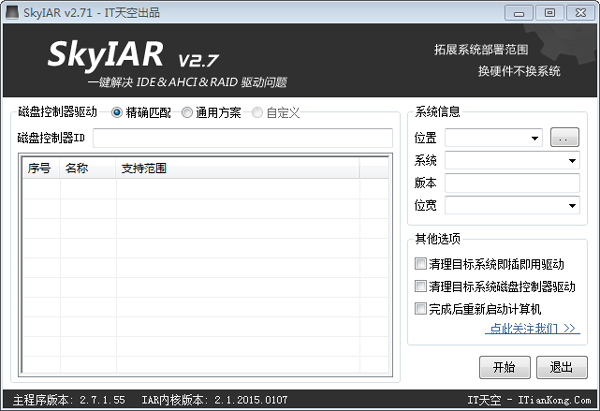Click IAR内核版本: 2.1.2015.0107 status text
Image resolution: width=600 pixels, height=411 pixels.
pyautogui.click(x=214, y=400)
